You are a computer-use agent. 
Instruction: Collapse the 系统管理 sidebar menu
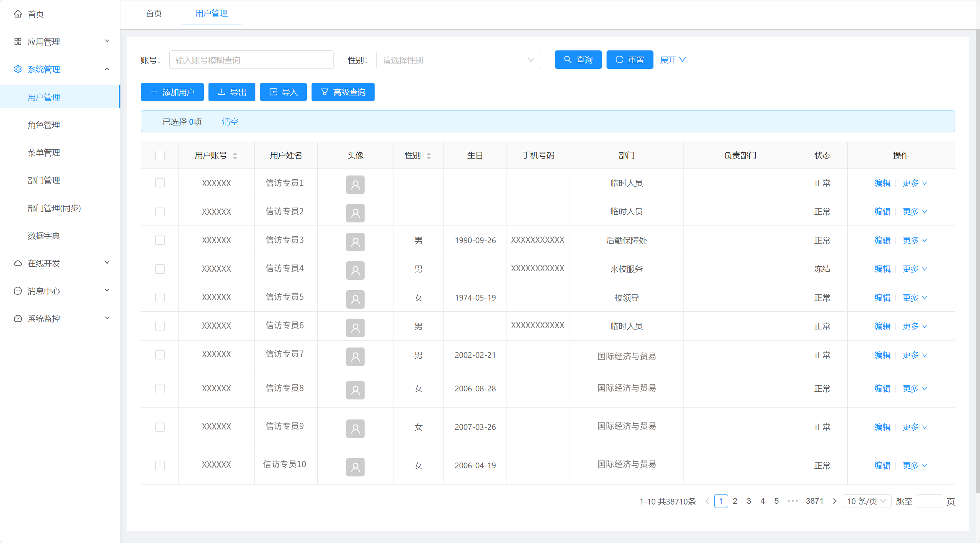60,69
